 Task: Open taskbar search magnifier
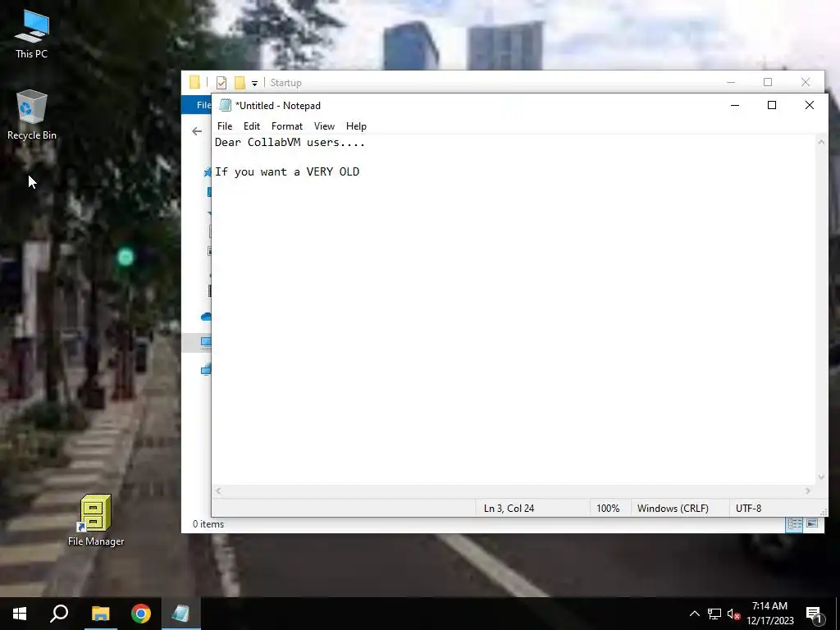pos(59,614)
